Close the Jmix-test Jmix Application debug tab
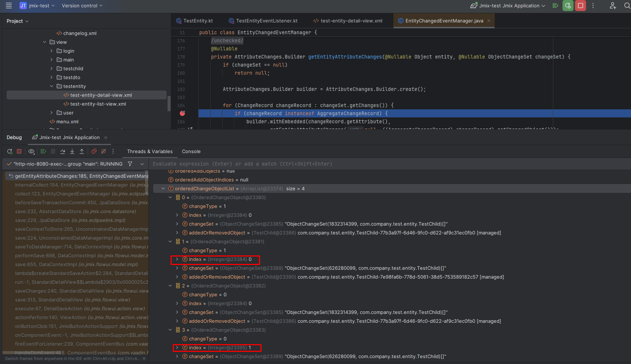 (x=106, y=137)
